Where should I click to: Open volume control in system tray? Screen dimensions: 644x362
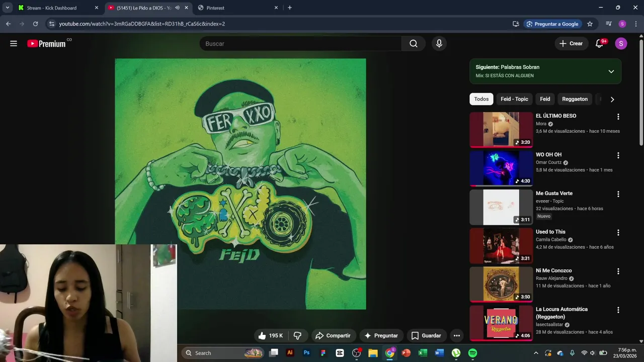(x=592, y=353)
